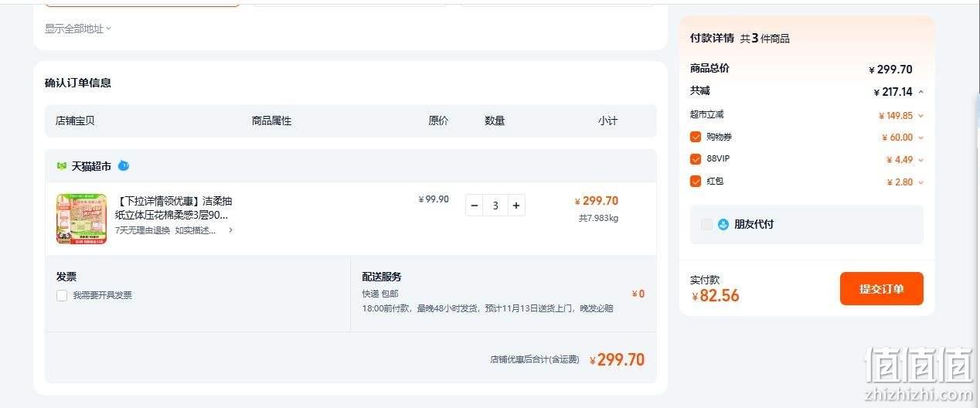
Task: Uncheck the 红包 discount checkbox
Action: pyautogui.click(x=696, y=182)
